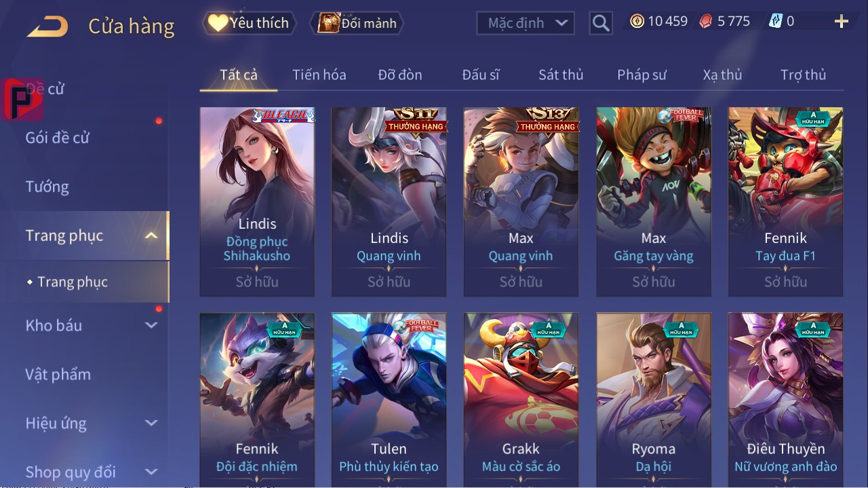
Task: Select Lindis Đồng phục Shihakusho skin card
Action: [257, 202]
